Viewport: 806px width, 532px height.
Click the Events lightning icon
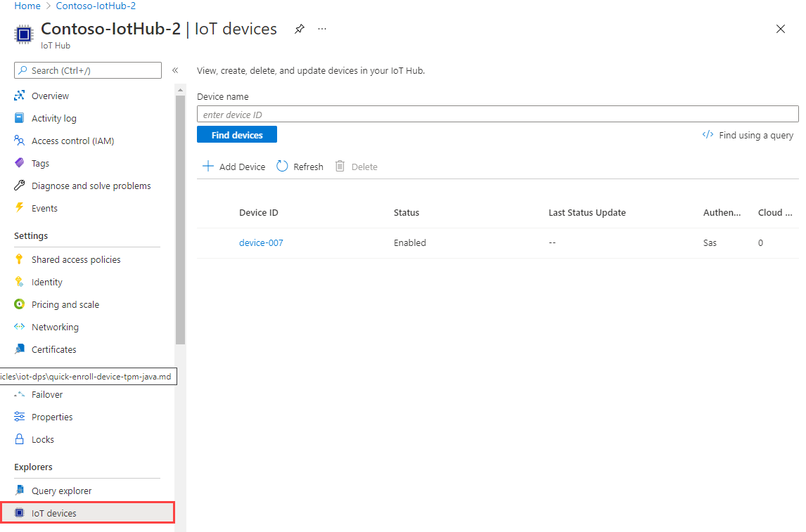20,208
